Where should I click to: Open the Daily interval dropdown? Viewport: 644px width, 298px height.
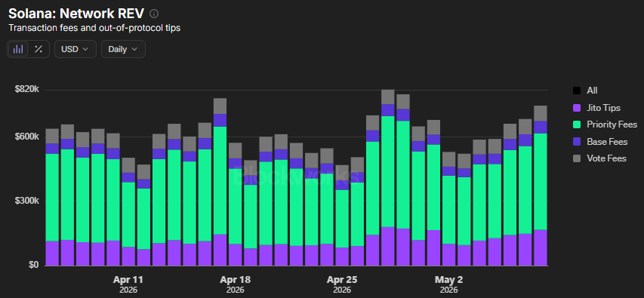point(123,49)
